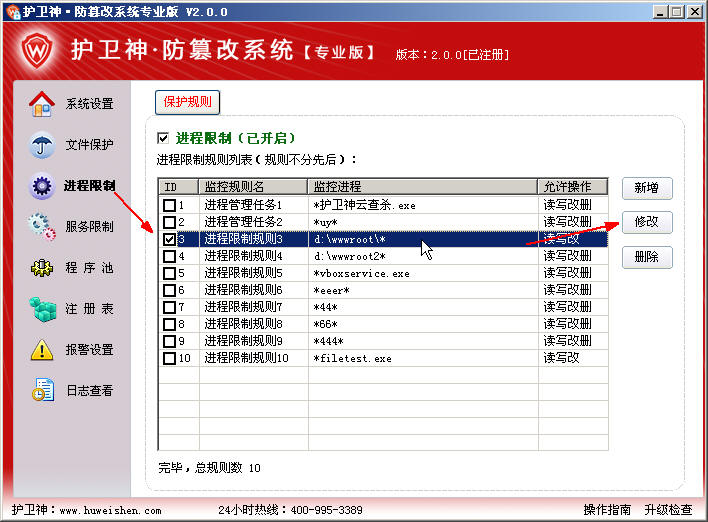Screen dimensions: 708x522
Task: Open the 升级检查 link
Action: tap(668, 510)
